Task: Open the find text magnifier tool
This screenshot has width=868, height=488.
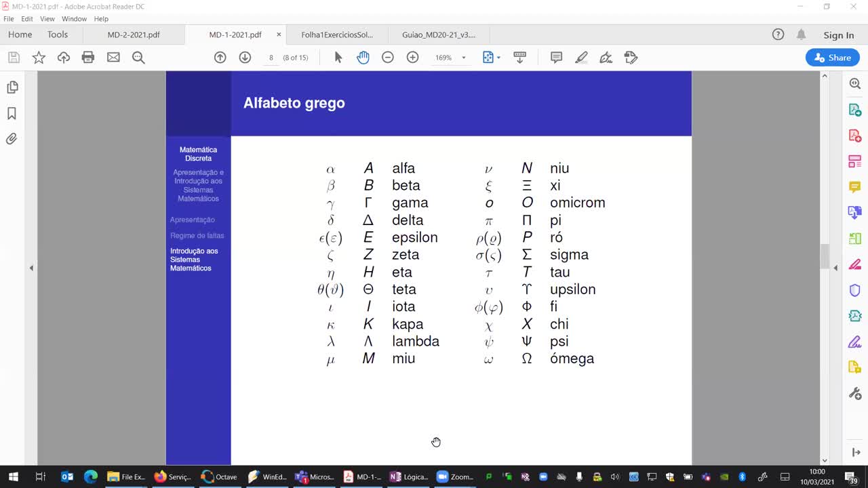Action: [138, 58]
